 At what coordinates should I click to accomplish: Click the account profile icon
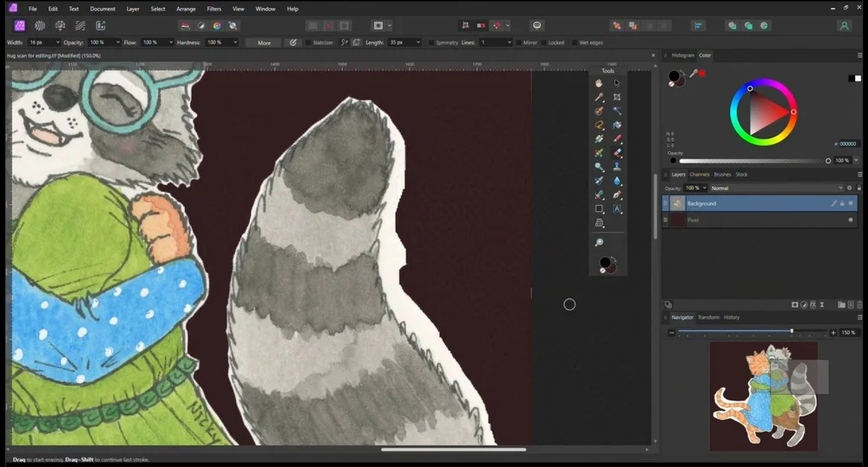click(844, 25)
